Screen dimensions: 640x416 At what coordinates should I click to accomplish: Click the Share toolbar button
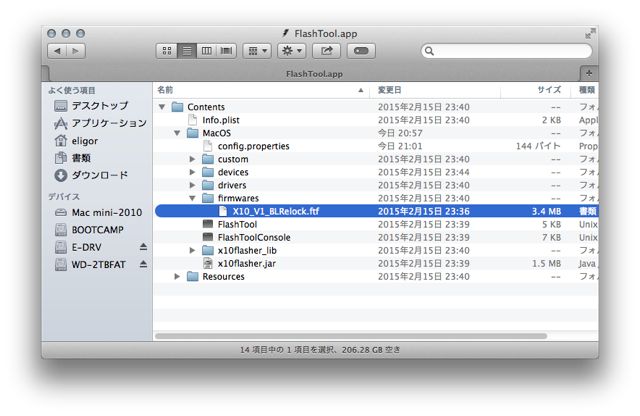pyautogui.click(x=327, y=51)
